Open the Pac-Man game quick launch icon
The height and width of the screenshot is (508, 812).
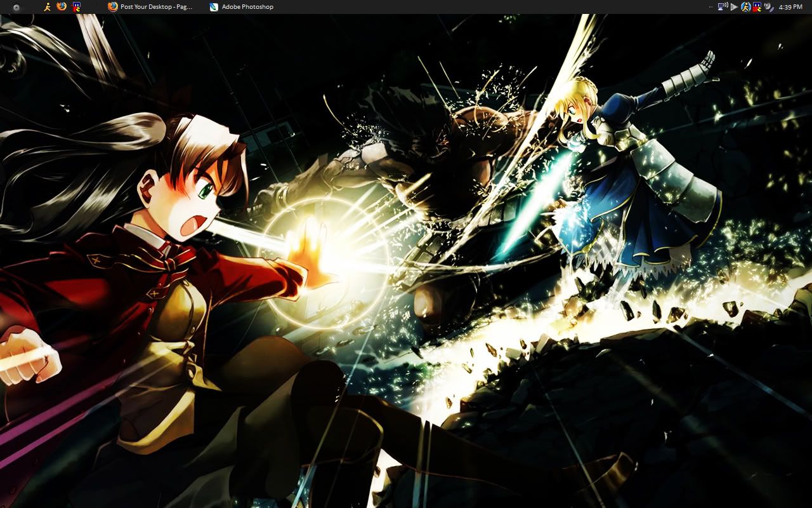pyautogui.click(x=77, y=7)
